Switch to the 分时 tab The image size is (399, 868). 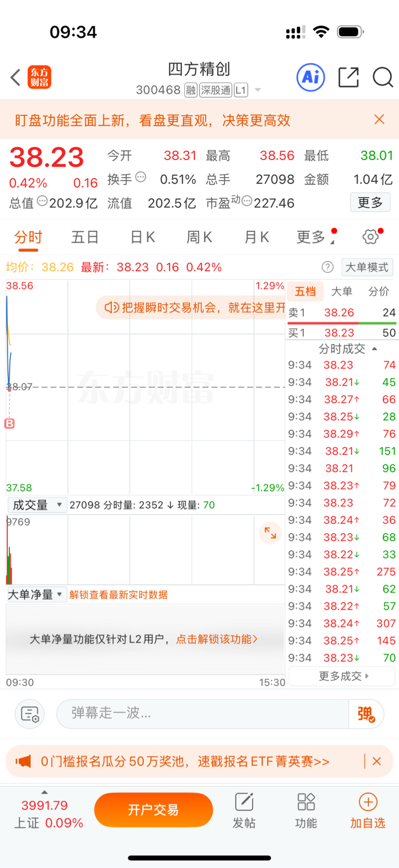point(28,238)
